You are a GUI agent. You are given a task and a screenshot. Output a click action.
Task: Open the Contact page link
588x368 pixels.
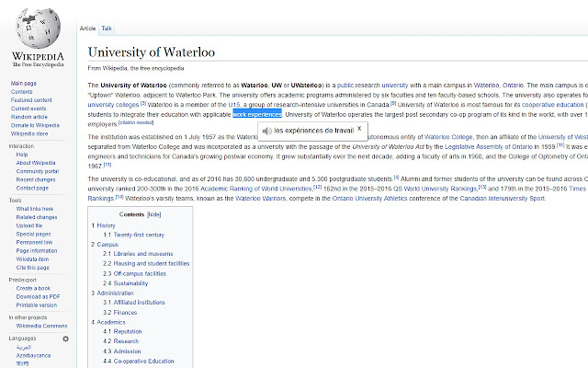pyautogui.click(x=32, y=188)
